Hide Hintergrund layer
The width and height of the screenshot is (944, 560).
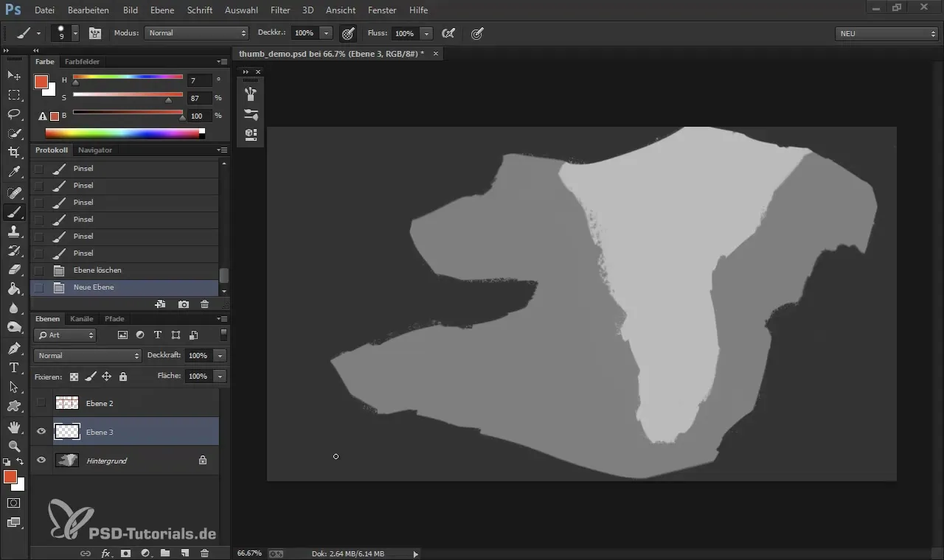pos(41,461)
